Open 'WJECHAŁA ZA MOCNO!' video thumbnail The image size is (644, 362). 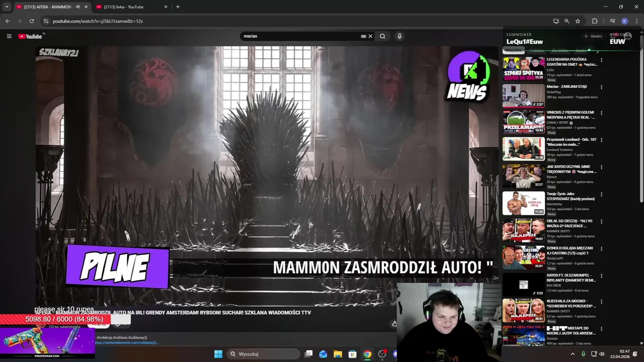tap(523, 311)
